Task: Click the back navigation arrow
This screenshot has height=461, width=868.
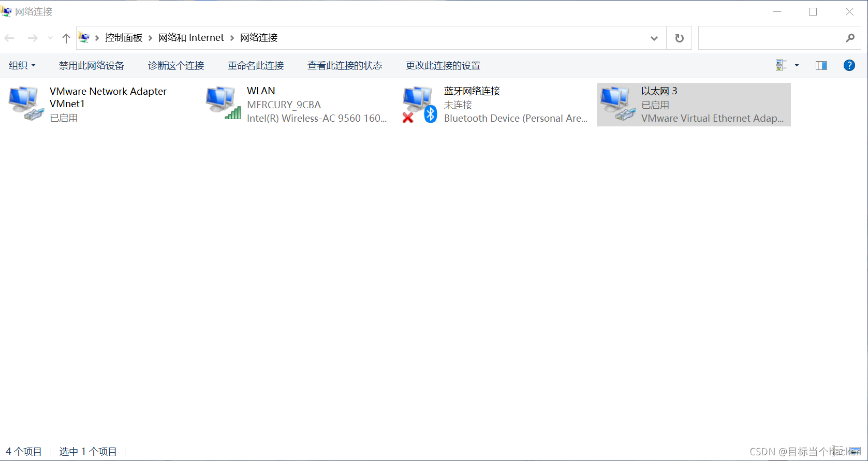Action: (x=9, y=38)
